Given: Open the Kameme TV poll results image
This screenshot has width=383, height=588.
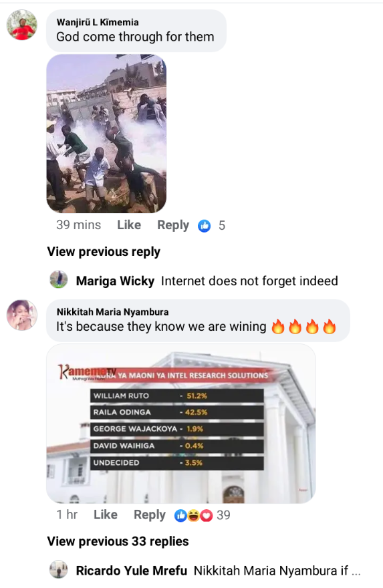Looking at the screenshot, I should click(x=181, y=424).
